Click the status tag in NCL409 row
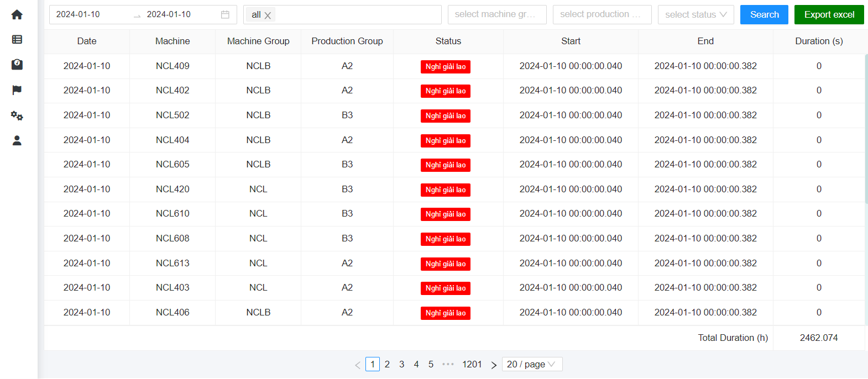Image resolution: width=868 pixels, height=379 pixels. click(x=446, y=66)
